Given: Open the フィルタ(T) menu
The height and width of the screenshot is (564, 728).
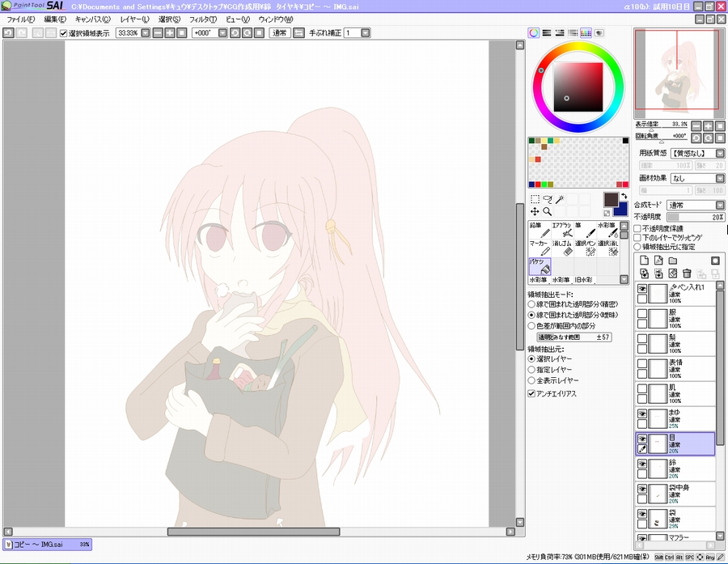Looking at the screenshot, I should [x=203, y=19].
